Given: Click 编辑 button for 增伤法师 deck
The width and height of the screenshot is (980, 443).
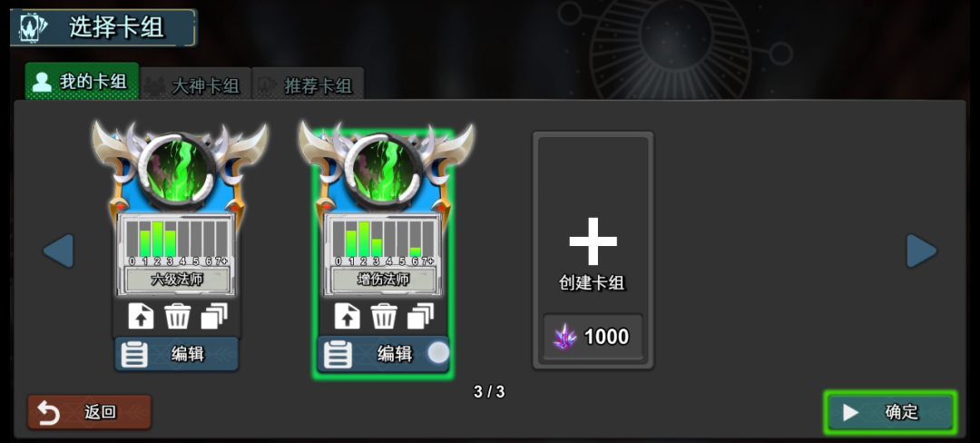Looking at the screenshot, I should [383, 354].
